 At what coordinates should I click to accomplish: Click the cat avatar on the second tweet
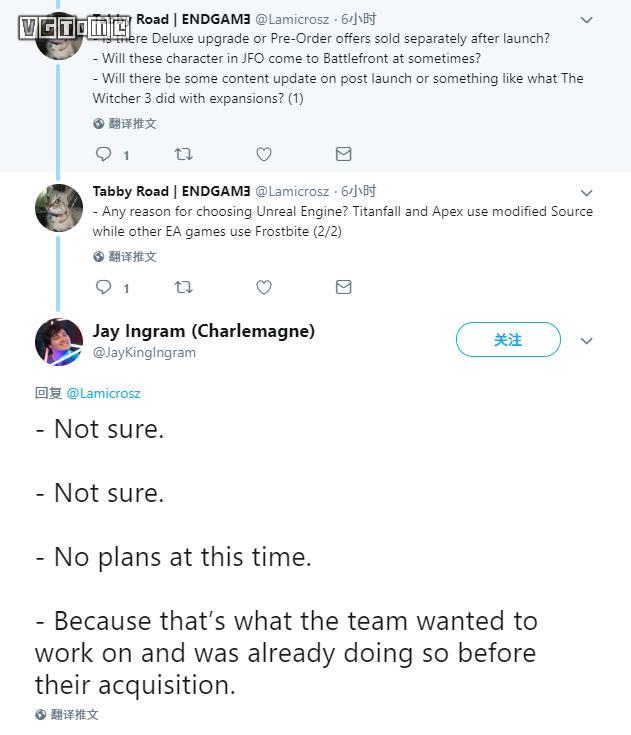pos(59,208)
